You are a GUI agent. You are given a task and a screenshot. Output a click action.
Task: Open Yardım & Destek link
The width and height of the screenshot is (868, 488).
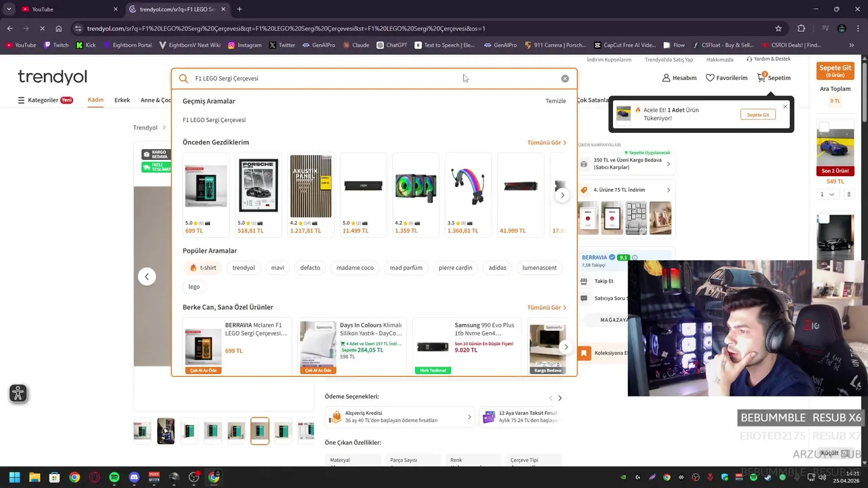pyautogui.click(x=768, y=59)
